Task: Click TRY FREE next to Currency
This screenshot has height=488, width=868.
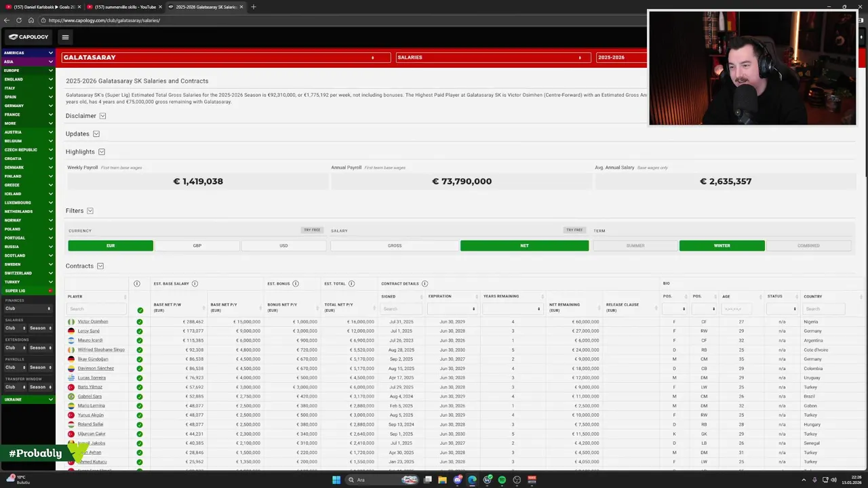Action: [312, 230]
